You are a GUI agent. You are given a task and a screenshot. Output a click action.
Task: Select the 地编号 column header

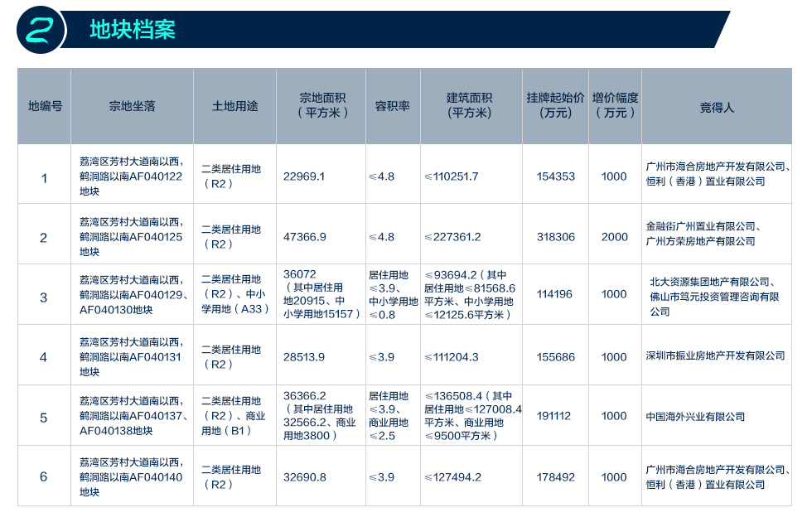[x=44, y=106]
